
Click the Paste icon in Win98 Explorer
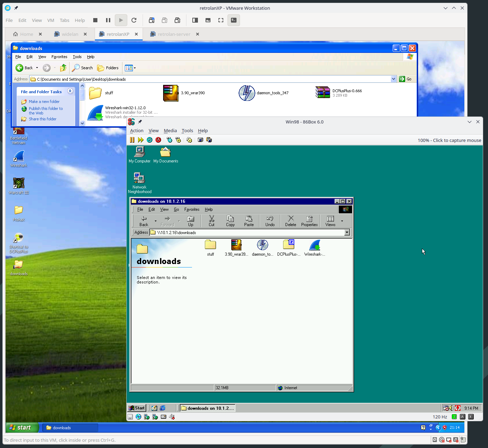(249, 221)
